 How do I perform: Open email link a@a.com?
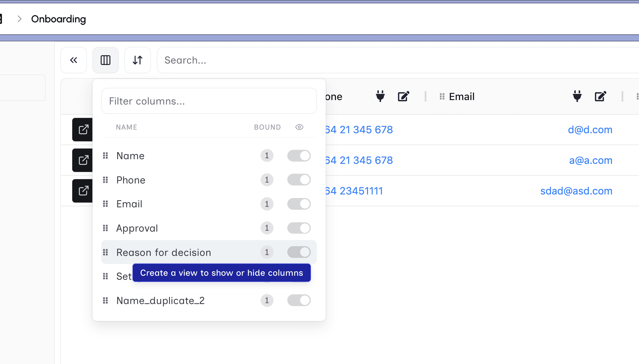[x=591, y=160]
